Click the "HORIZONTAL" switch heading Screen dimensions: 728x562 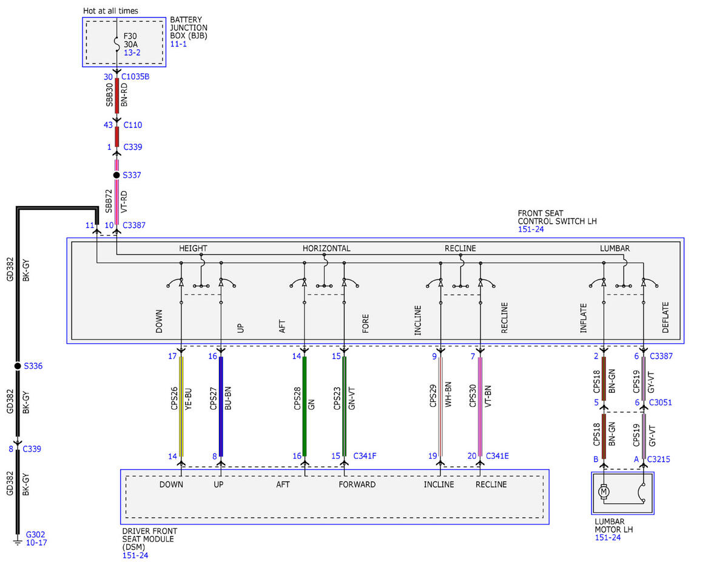coord(326,249)
